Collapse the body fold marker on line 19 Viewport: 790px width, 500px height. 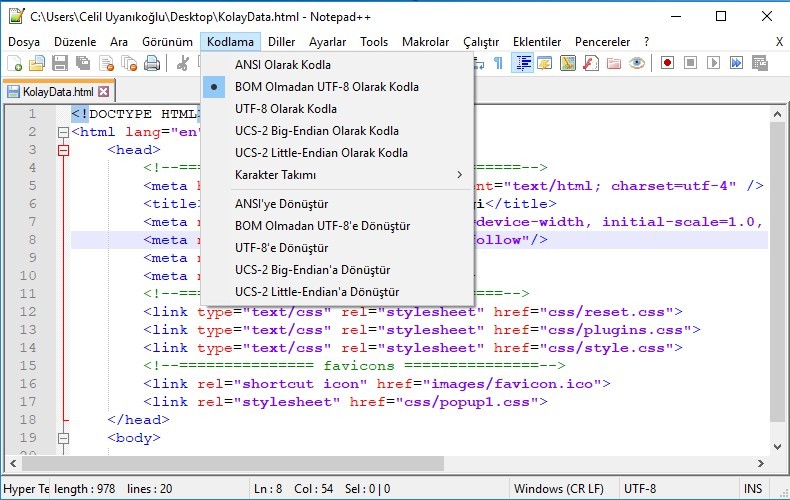(63, 438)
